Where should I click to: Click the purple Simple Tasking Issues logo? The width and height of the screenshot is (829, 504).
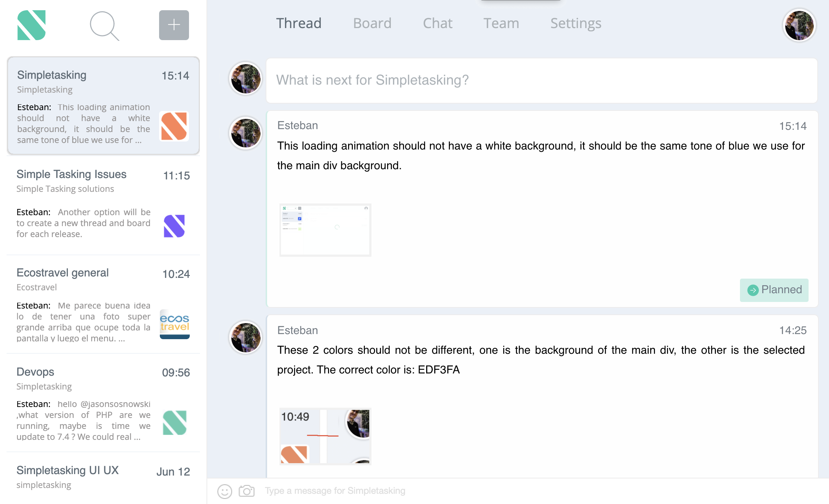(174, 226)
